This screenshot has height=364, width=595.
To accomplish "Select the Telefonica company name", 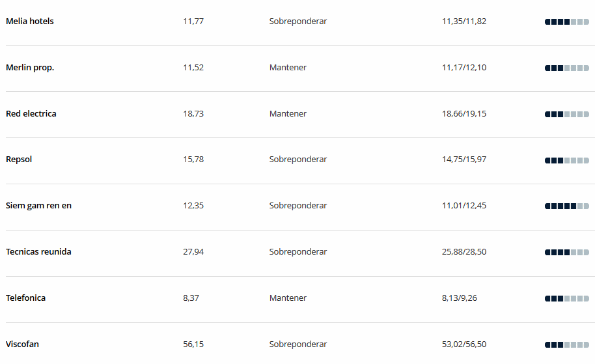I will (26, 298).
